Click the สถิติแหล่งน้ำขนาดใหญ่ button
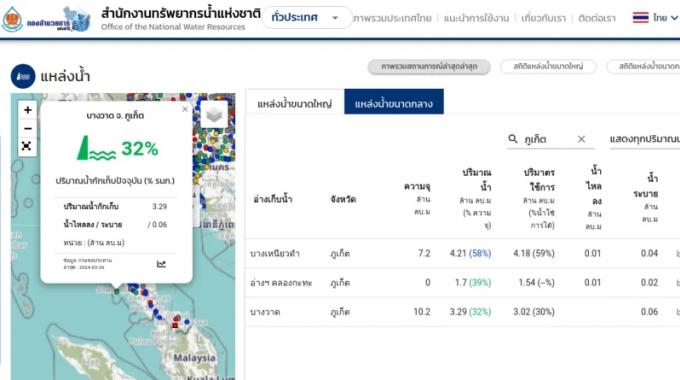Screen dimensions: 680x380 click(x=548, y=66)
